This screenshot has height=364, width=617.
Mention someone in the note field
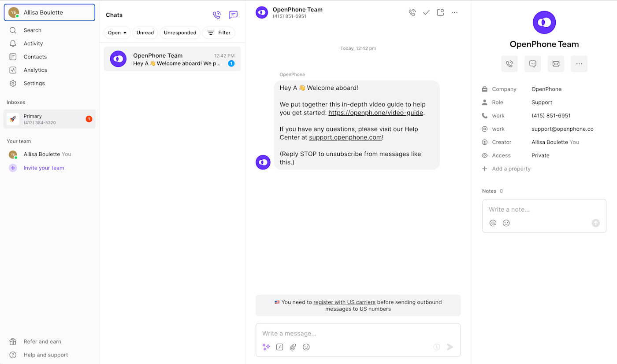click(493, 223)
